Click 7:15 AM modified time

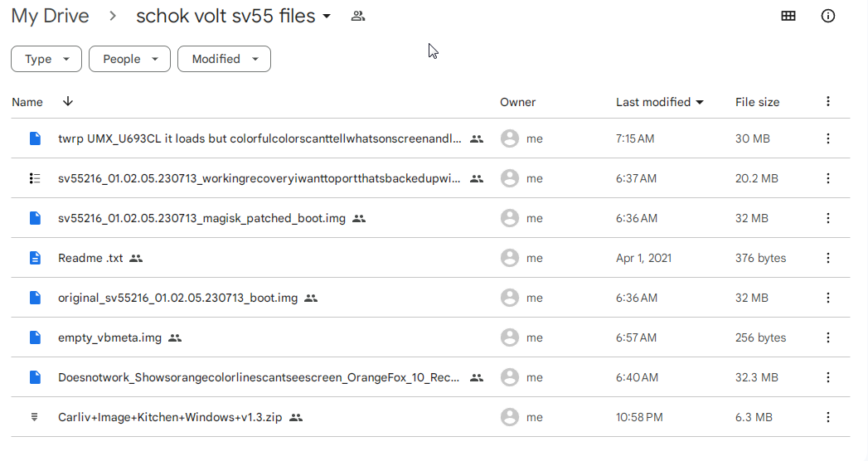[635, 138]
